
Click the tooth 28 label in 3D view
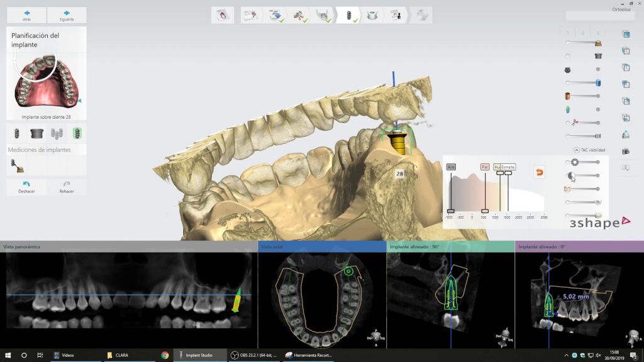(x=399, y=173)
